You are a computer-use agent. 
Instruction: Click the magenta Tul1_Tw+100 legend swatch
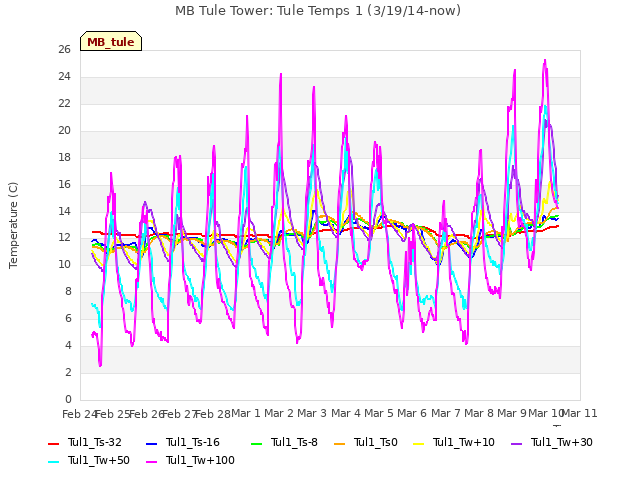coord(151,461)
